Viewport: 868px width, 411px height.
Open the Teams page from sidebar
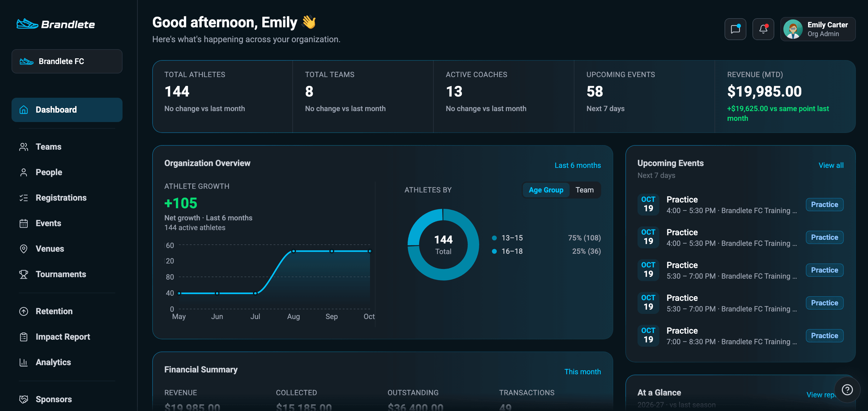(x=67, y=147)
